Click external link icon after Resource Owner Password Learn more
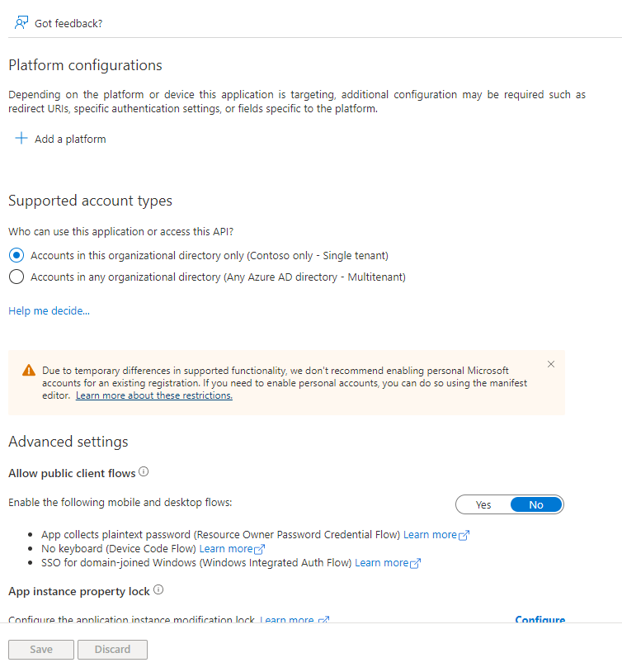This screenshot has width=622, height=672. 464,535
